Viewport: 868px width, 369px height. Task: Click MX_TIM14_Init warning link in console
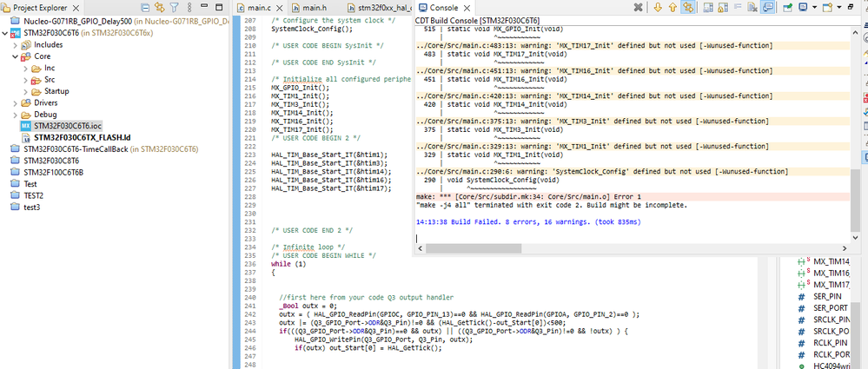pos(594,96)
